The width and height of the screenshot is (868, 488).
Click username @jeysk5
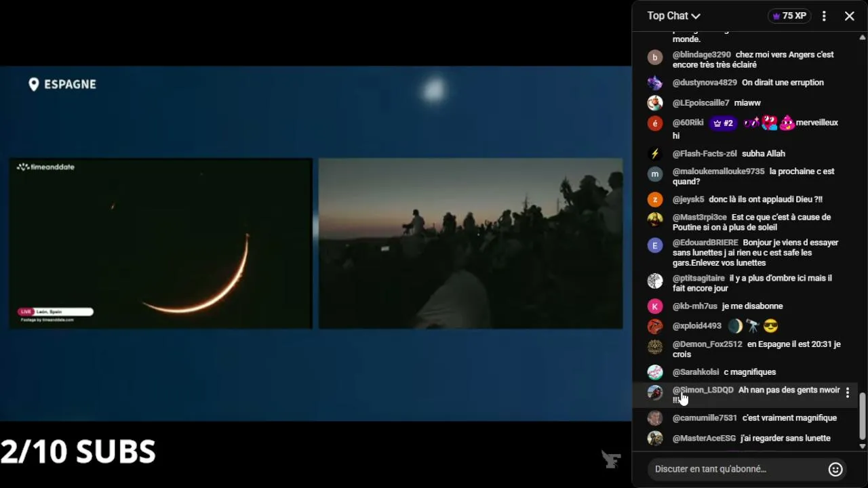click(x=688, y=200)
